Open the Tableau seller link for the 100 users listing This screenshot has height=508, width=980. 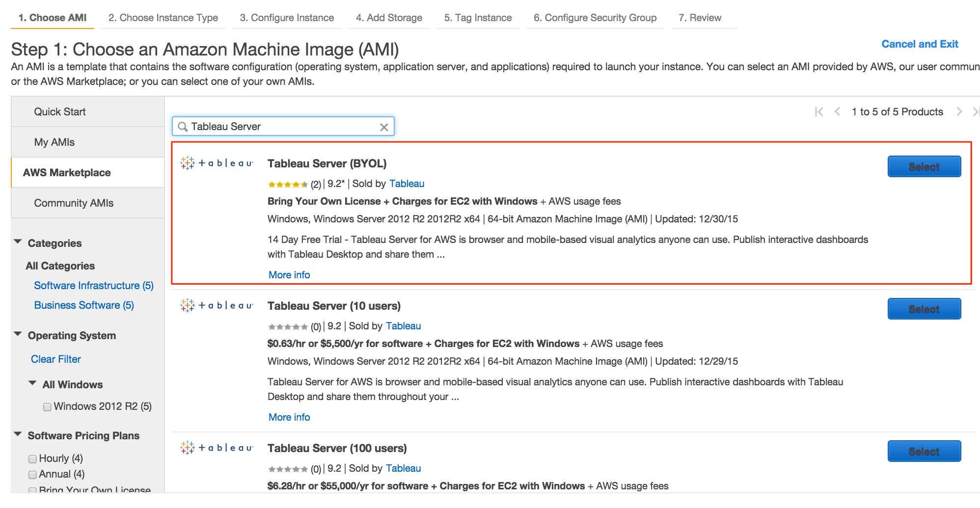click(x=403, y=468)
